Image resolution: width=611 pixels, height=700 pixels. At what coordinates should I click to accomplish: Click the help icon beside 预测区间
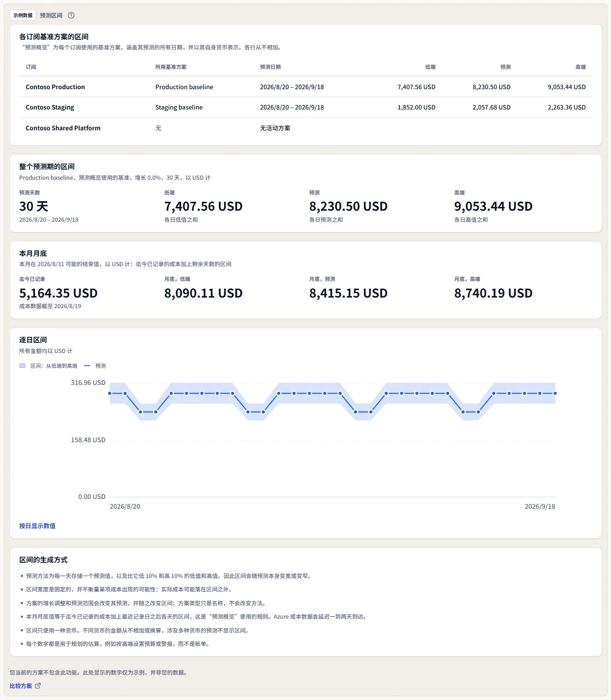click(71, 15)
